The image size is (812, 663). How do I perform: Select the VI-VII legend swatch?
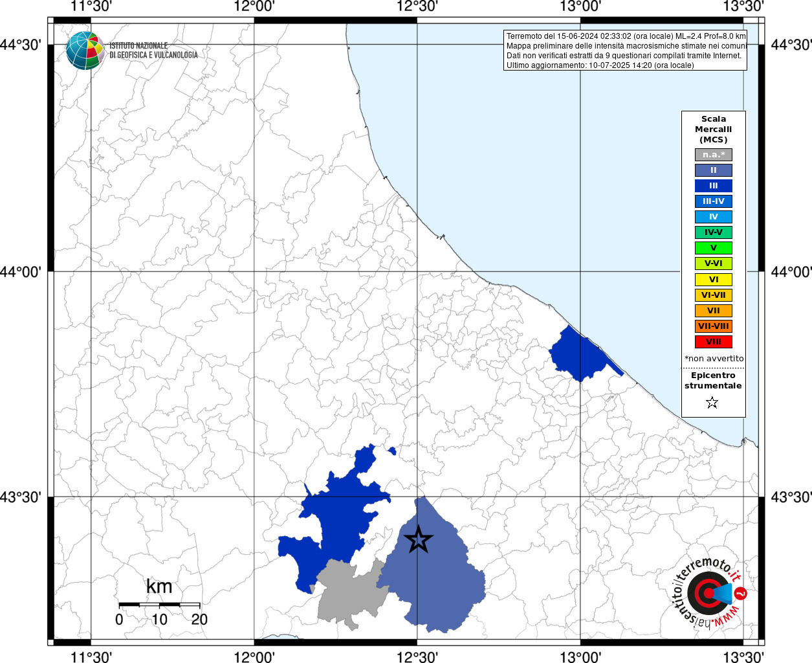714,295
